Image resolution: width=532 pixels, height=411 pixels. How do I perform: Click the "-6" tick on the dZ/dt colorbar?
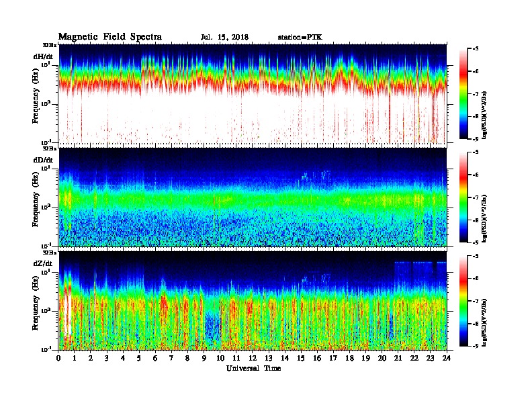475,278
